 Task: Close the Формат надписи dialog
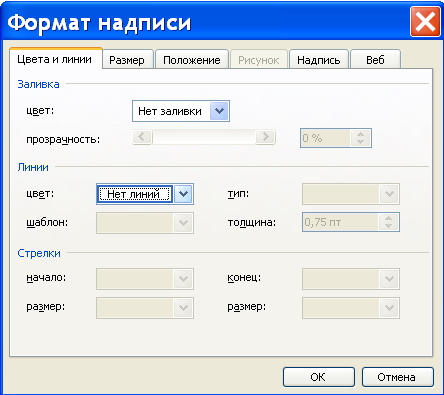pyautogui.click(x=425, y=22)
